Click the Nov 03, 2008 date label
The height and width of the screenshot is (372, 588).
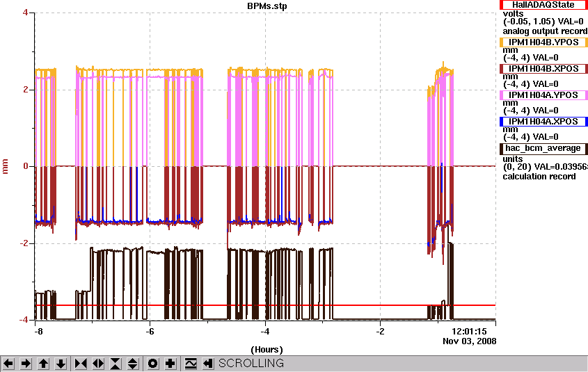pyautogui.click(x=469, y=341)
